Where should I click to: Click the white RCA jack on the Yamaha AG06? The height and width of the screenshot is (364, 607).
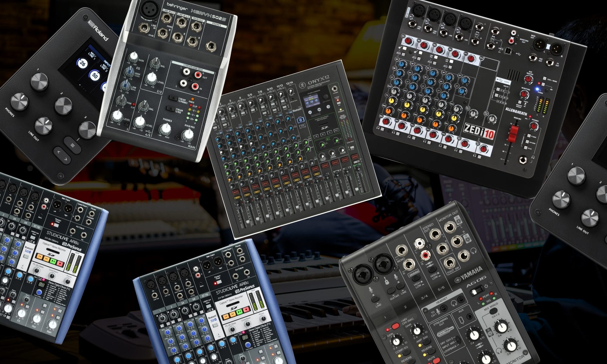pos(419,244)
